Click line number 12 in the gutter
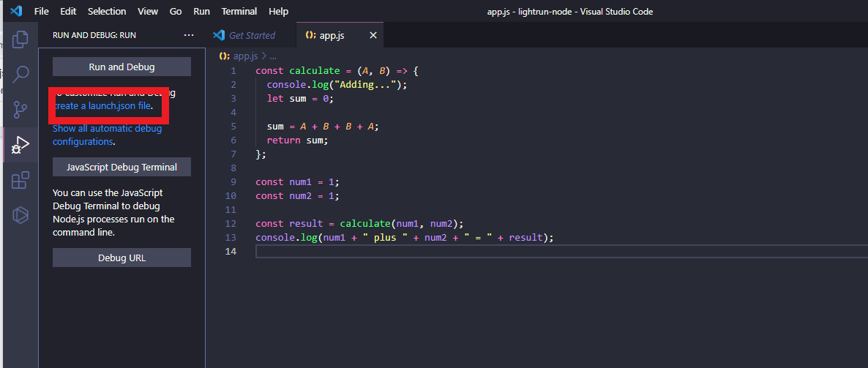 pos(231,224)
